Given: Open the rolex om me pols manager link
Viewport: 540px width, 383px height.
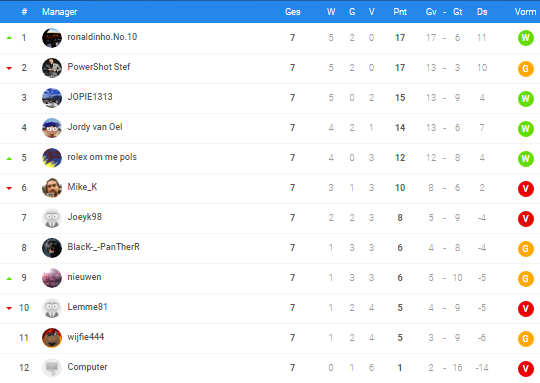Looking at the screenshot, I should [102, 157].
